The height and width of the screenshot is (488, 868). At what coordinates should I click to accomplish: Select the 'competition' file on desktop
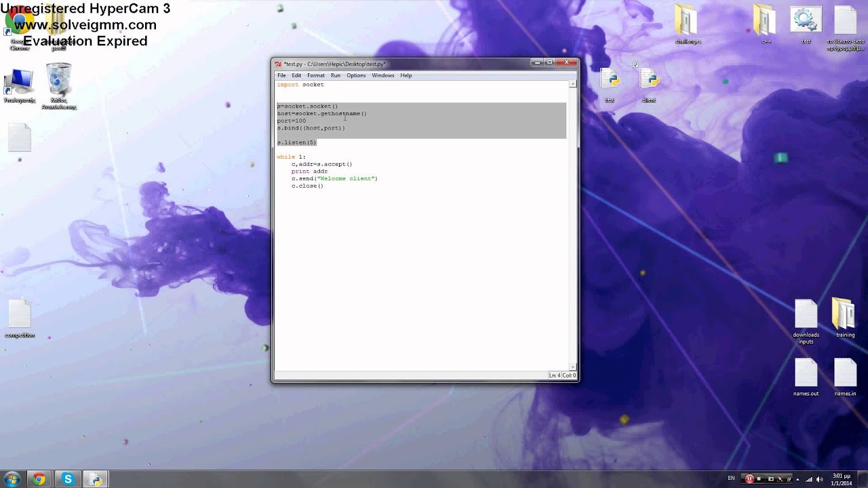(x=20, y=319)
